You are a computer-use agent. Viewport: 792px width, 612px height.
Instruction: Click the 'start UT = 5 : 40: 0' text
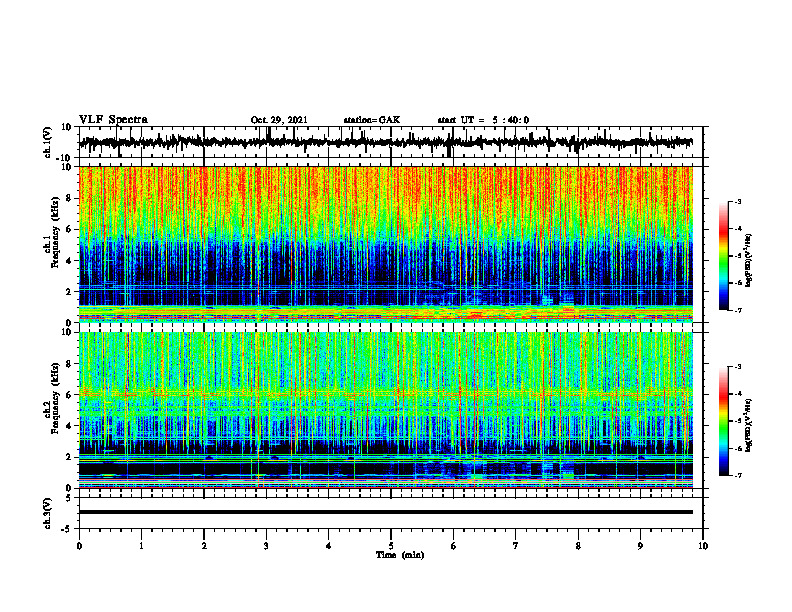(x=483, y=120)
